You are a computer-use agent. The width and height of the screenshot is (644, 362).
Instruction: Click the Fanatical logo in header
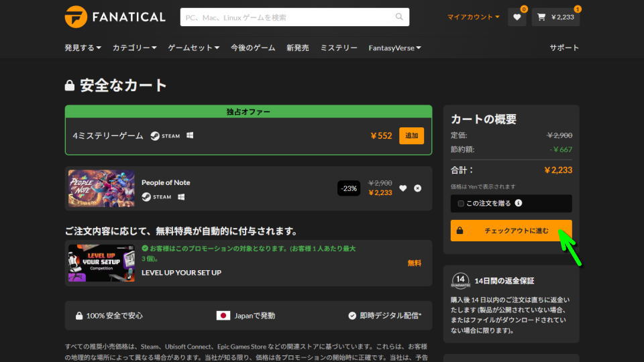pos(115,17)
